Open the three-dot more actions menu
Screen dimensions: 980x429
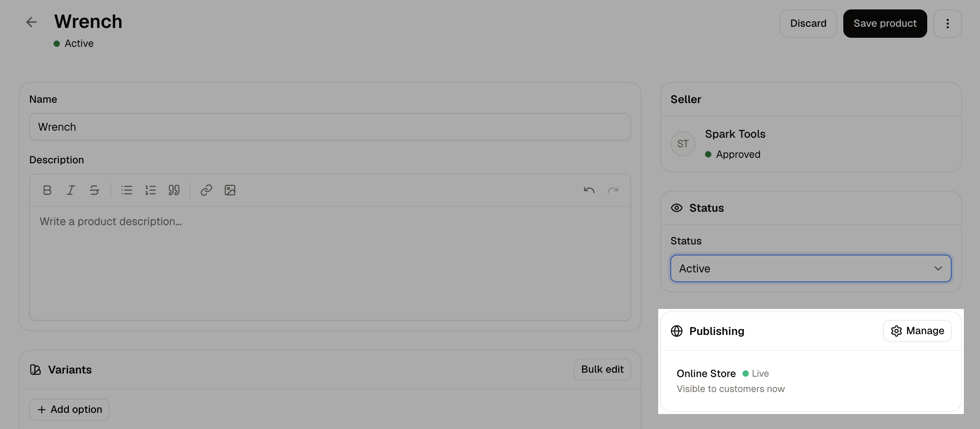pyautogui.click(x=947, y=24)
